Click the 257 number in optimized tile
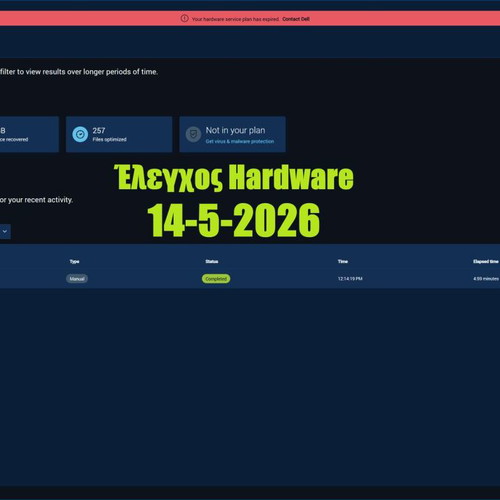 tap(99, 130)
